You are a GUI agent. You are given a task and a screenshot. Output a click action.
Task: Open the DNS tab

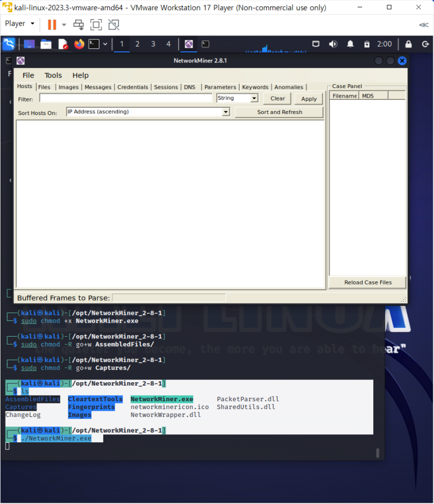coord(190,87)
